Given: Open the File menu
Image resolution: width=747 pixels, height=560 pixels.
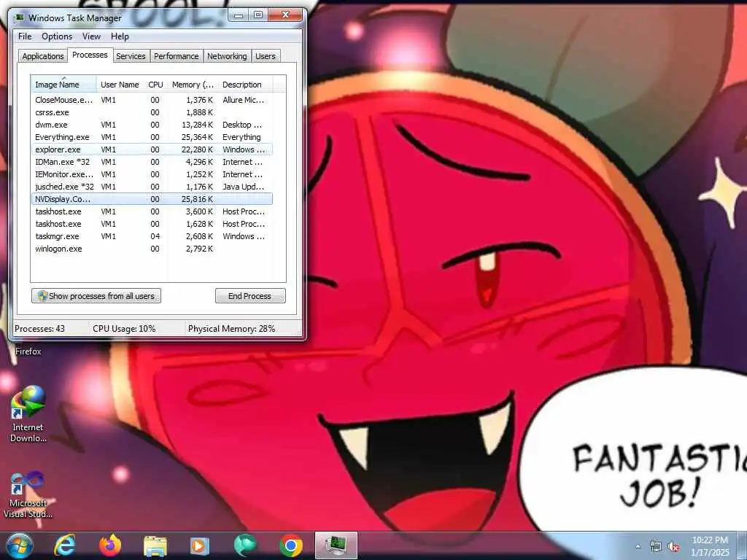Looking at the screenshot, I should point(25,36).
